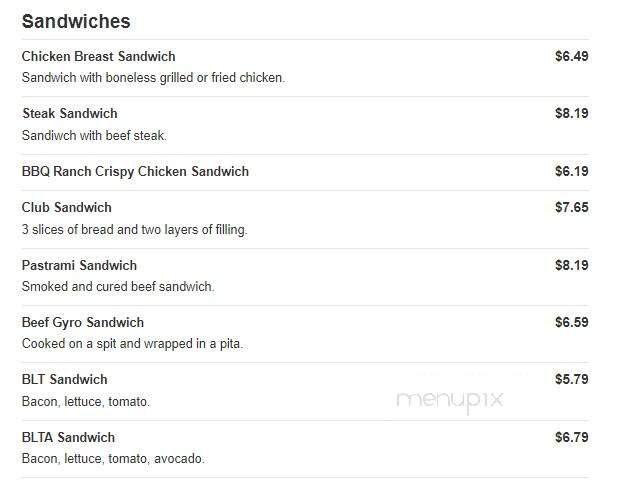
Task: Click the 'Smoked and cured beef sandwich' description
Action: 118,287
